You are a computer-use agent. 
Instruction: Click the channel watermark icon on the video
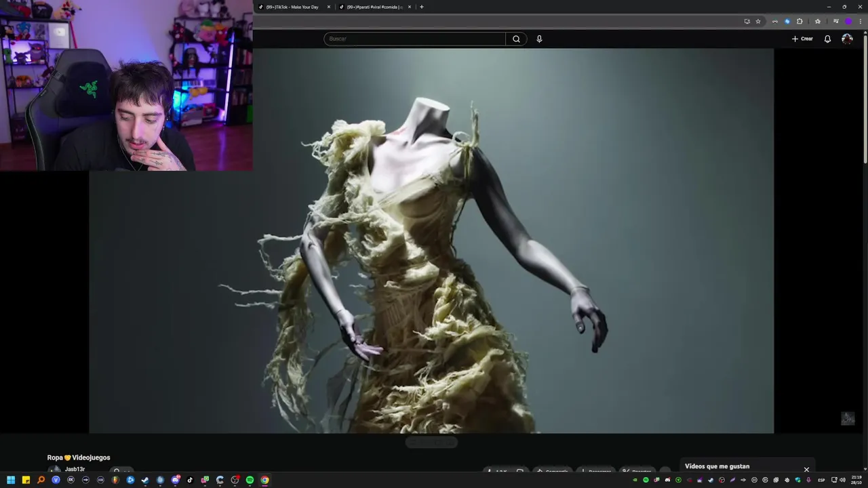(848, 418)
